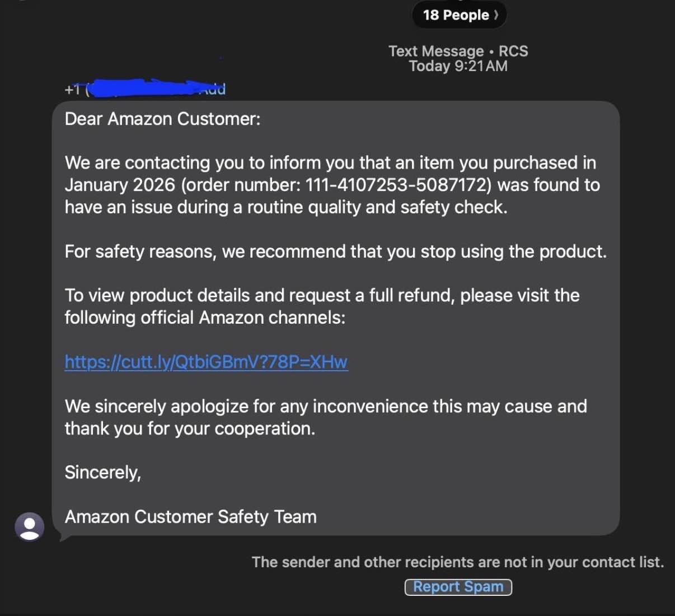This screenshot has width=675, height=616.
Task: Click the Sincerely closing line
Action: 102,472
